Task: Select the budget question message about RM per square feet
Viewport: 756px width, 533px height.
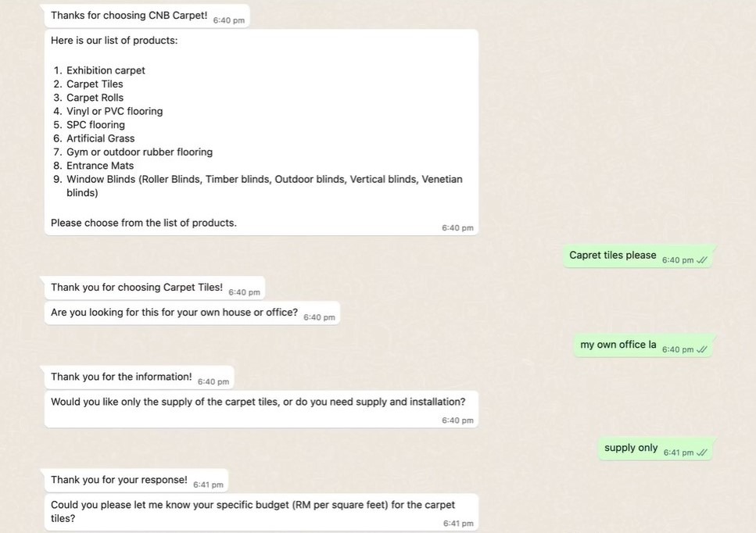Action: click(253, 505)
